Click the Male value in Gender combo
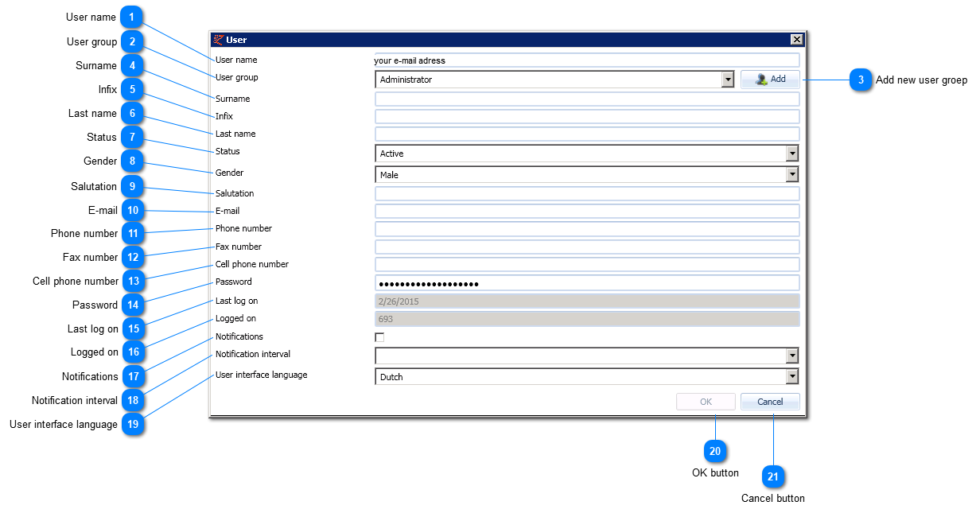The image size is (980, 517). click(x=389, y=175)
